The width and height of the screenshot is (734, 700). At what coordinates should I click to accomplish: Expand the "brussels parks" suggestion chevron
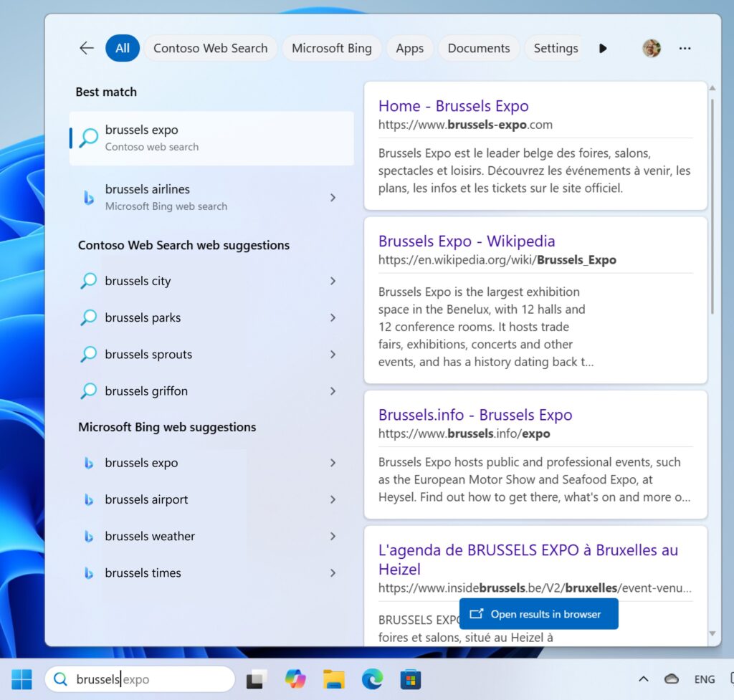(333, 317)
